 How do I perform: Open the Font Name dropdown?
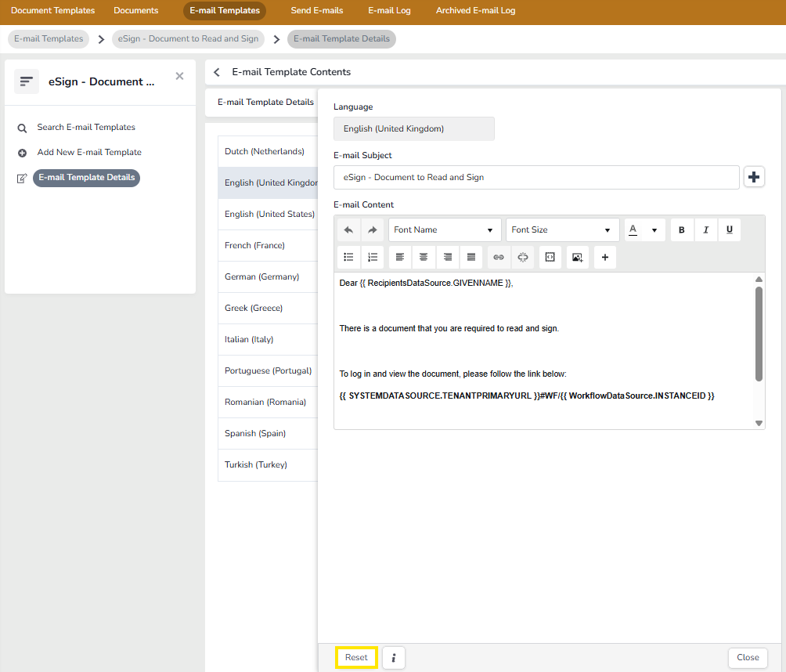click(445, 229)
